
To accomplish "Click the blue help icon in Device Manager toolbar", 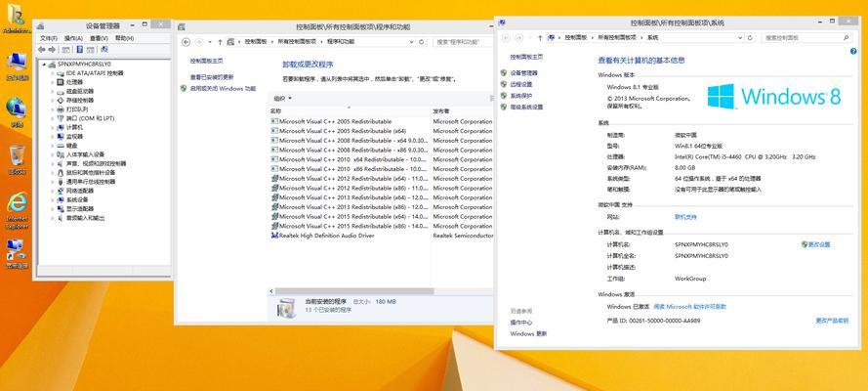I will (79, 49).
